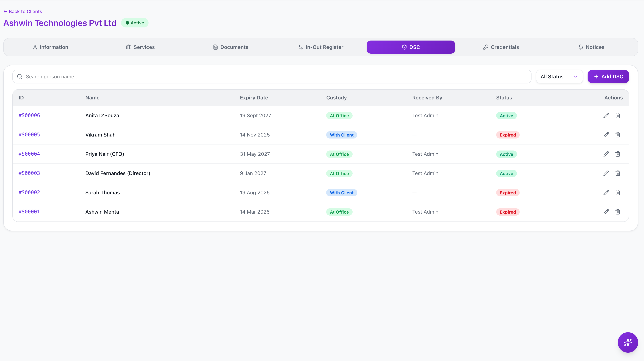This screenshot has width=644, height=361.
Task: Click expiry date 14 Nov 2025
Action: click(x=254, y=135)
